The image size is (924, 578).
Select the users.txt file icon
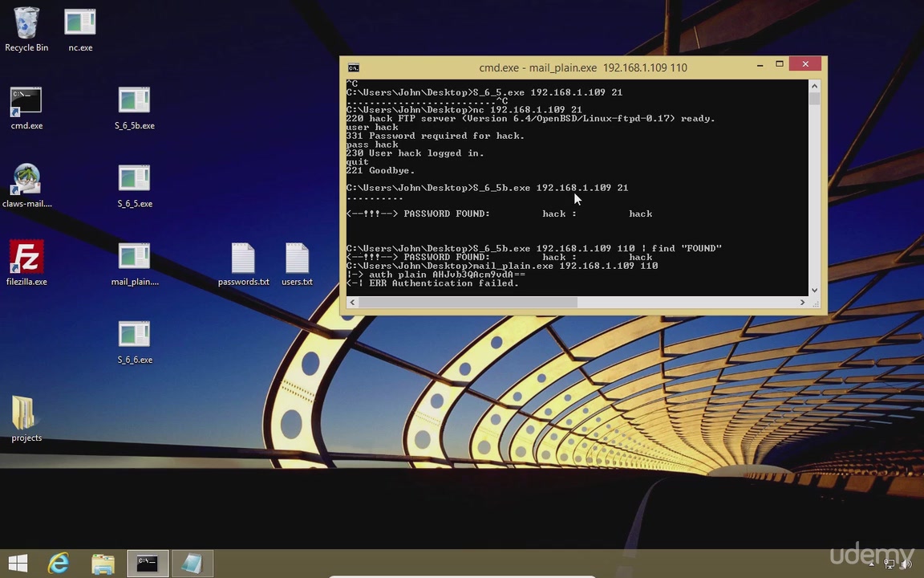(x=297, y=263)
